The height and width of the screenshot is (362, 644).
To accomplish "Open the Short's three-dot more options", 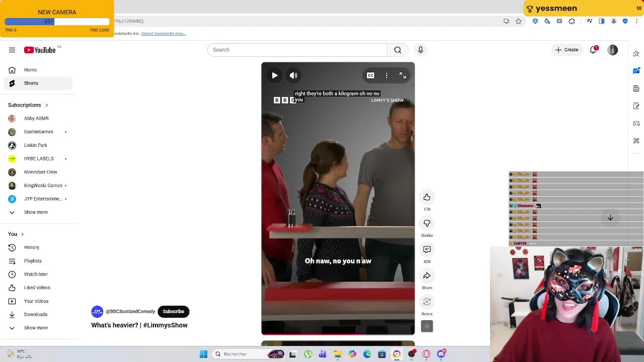I will 386,75.
